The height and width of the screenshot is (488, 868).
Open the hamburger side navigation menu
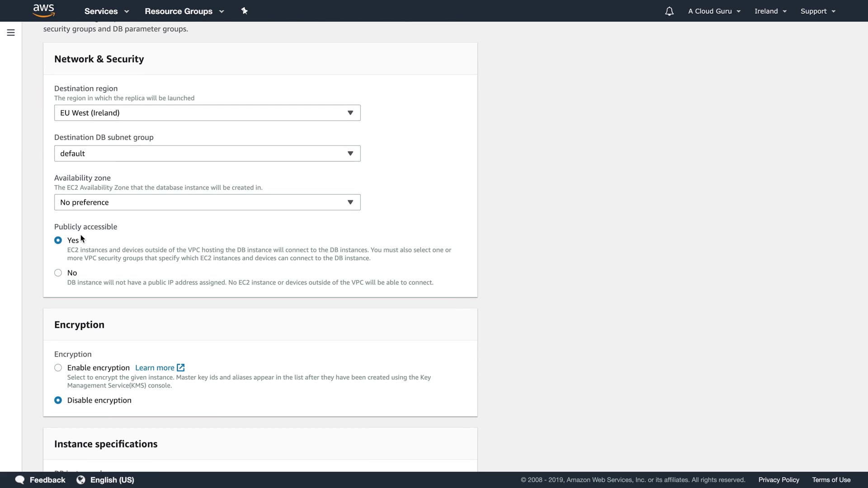(x=11, y=33)
